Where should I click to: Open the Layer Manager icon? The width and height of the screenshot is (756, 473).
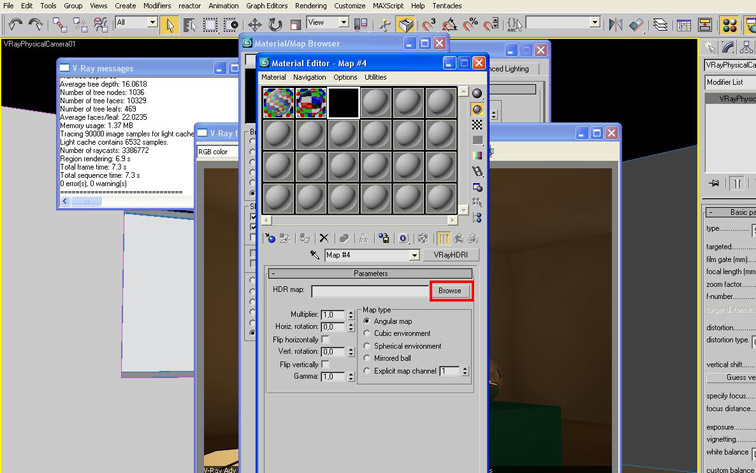660,25
